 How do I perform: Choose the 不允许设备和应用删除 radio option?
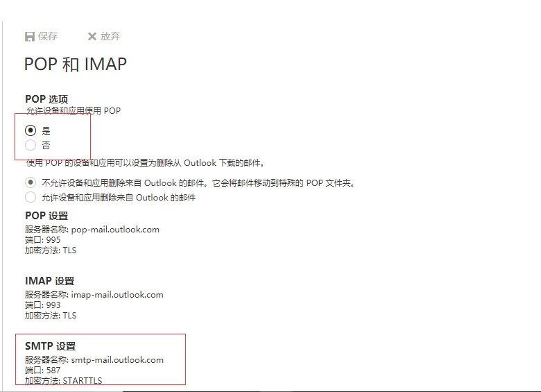[31, 182]
